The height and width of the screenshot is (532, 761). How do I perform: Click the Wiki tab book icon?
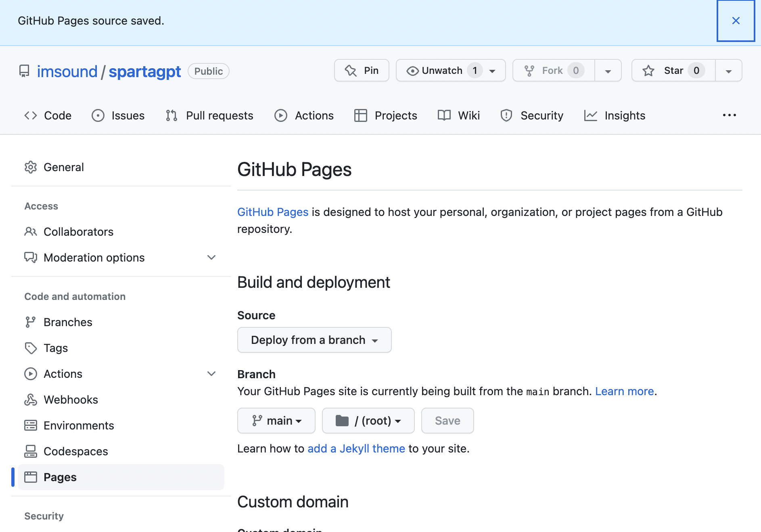click(444, 115)
